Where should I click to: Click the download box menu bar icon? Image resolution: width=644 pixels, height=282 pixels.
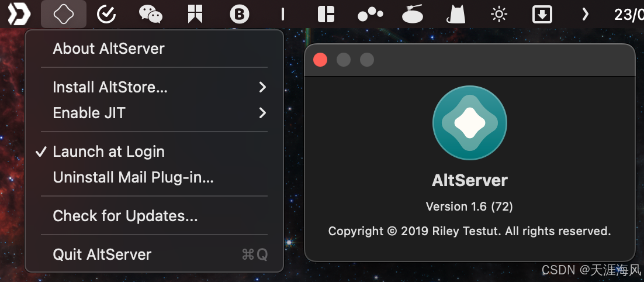[542, 15]
